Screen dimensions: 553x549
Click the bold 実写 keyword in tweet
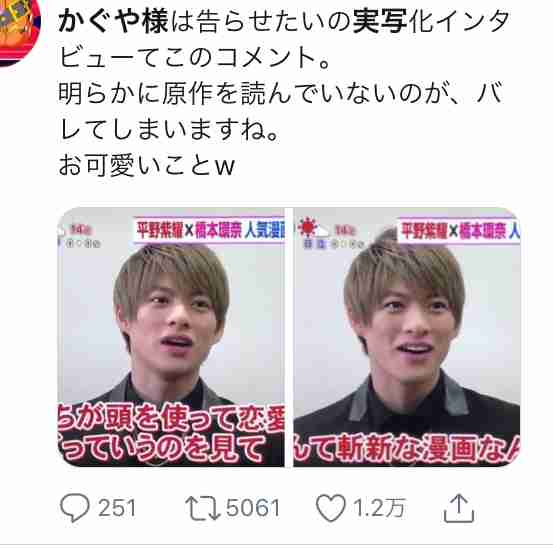(x=380, y=21)
